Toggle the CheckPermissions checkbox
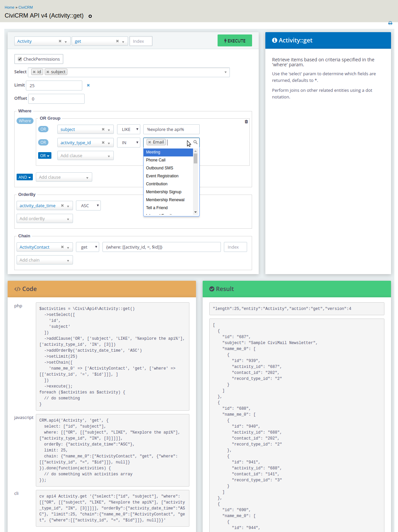 pos(20,59)
